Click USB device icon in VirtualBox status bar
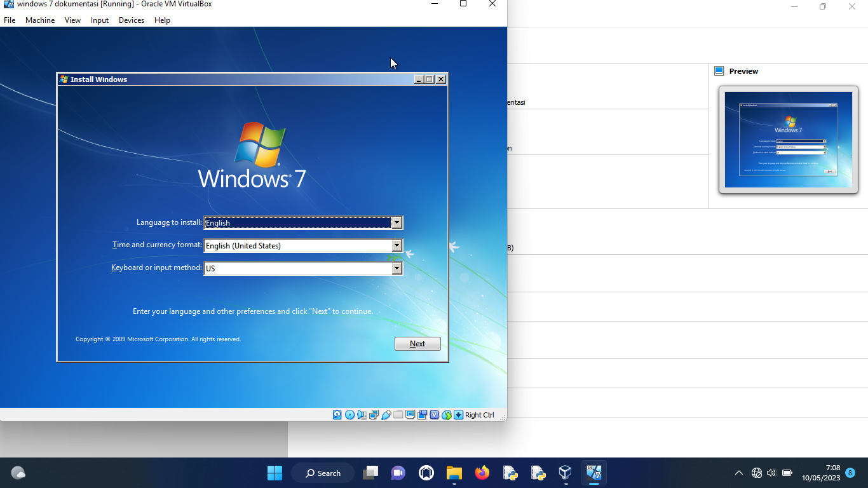This screenshot has height=488, width=868. tap(386, 415)
